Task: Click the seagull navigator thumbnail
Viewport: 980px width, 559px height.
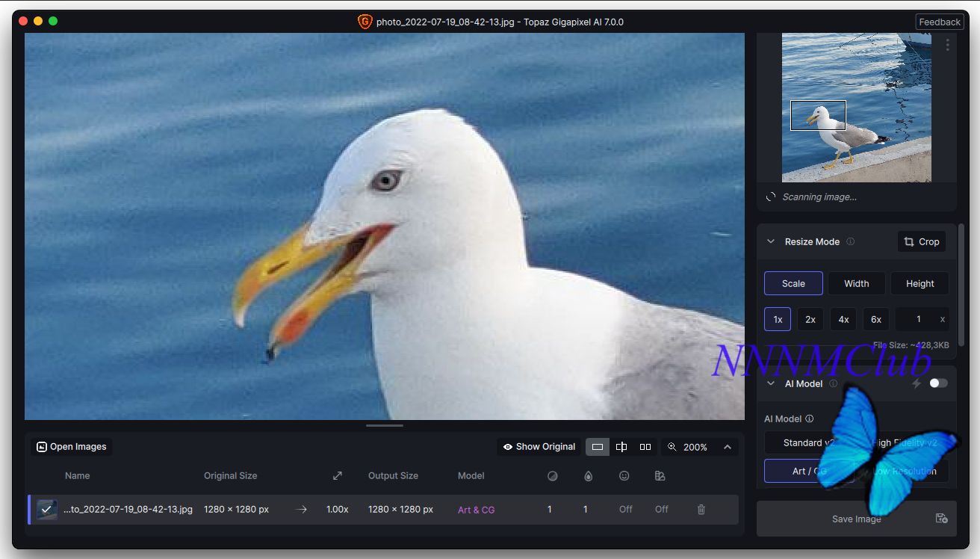Action: point(857,108)
